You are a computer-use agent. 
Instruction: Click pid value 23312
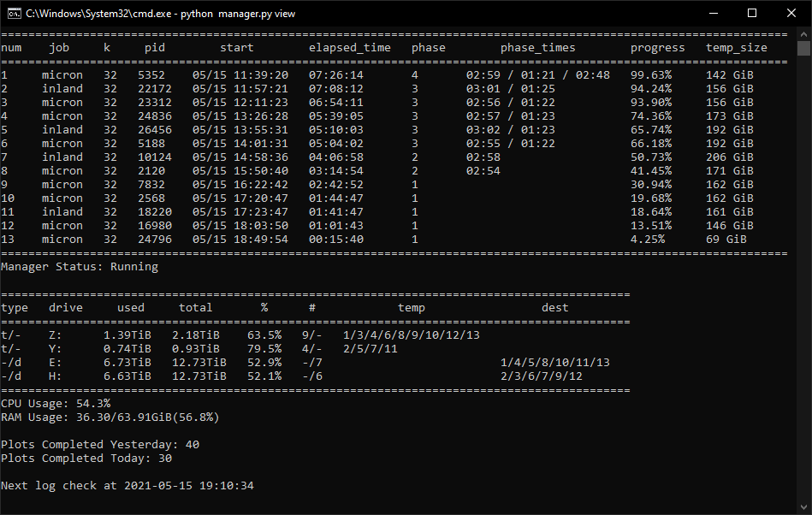coord(154,103)
